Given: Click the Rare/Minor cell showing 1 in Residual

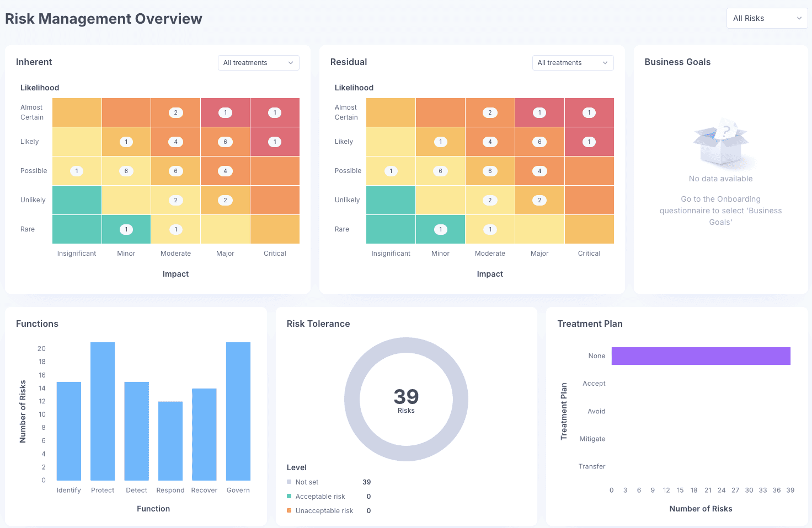Looking at the screenshot, I should (x=440, y=229).
